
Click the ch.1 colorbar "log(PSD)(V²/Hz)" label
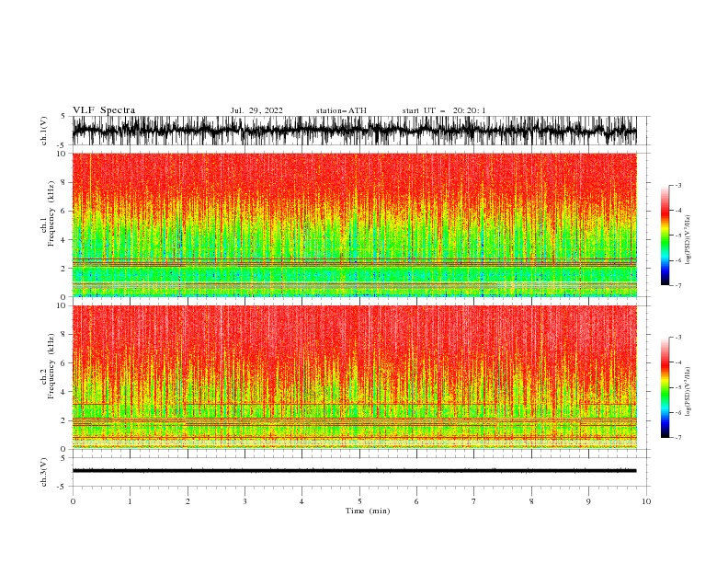click(x=688, y=240)
